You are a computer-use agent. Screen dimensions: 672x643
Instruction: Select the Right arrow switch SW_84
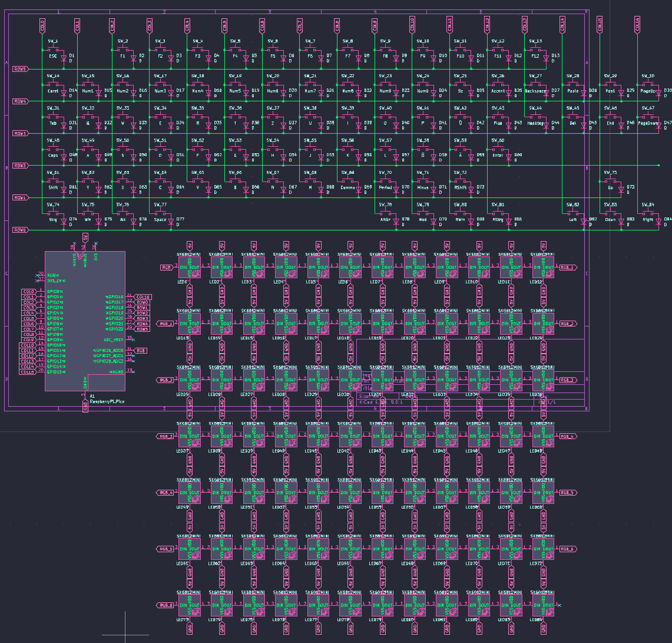click(648, 213)
